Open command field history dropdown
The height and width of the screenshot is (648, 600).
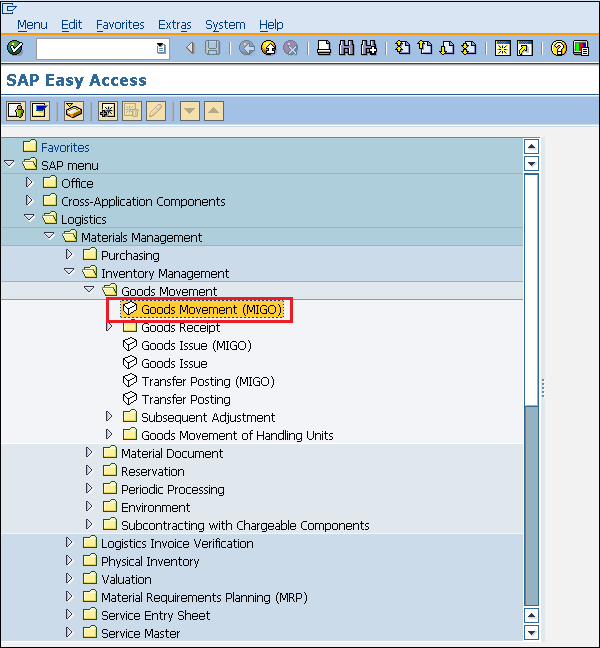(x=161, y=48)
